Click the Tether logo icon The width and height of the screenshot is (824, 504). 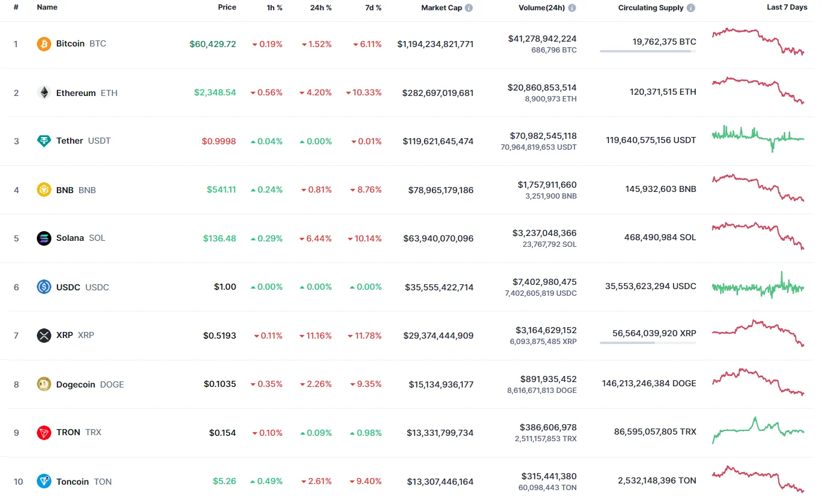(x=44, y=141)
